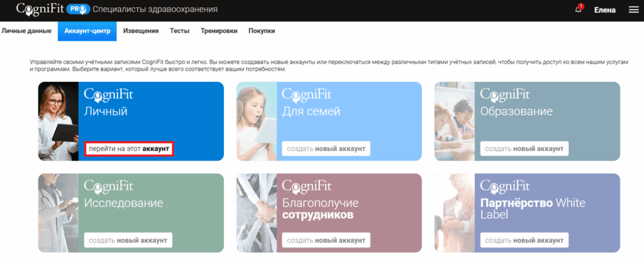Image resolution: width=644 pixels, height=262 pixels.
Task: Click перейти на этот аккаунт button
Action: click(129, 149)
